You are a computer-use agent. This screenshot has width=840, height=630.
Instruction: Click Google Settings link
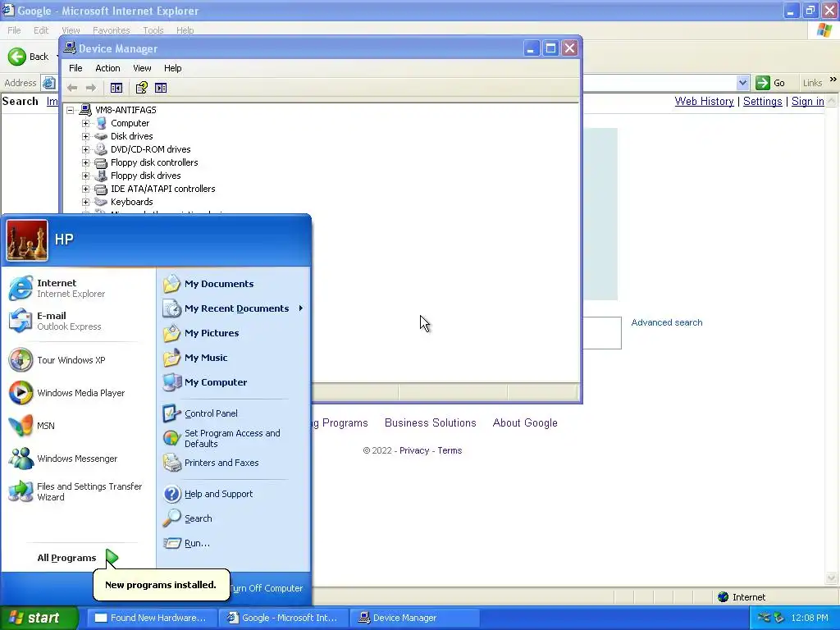click(762, 101)
